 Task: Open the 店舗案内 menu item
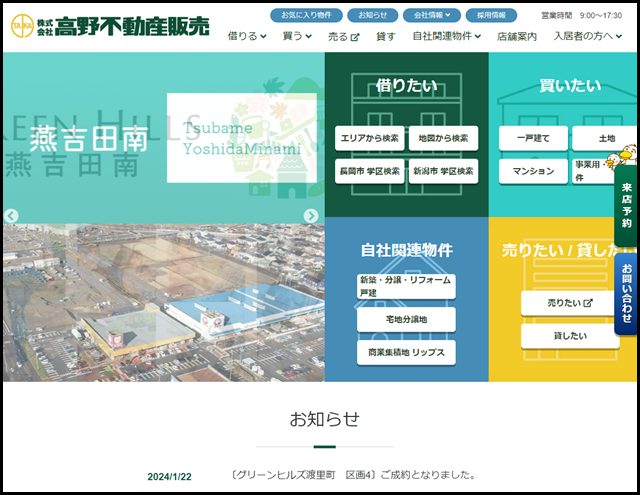coord(517,37)
